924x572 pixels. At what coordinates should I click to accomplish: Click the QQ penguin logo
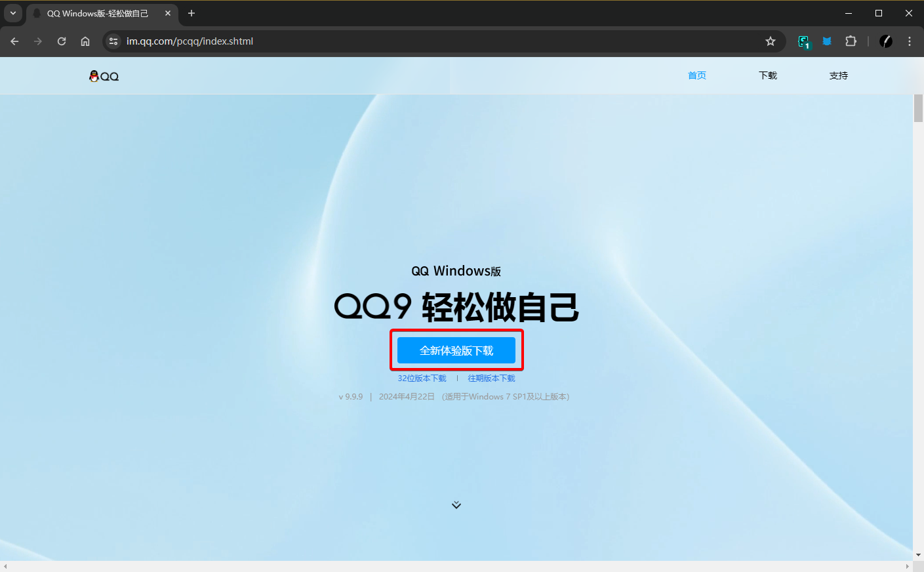[104, 76]
